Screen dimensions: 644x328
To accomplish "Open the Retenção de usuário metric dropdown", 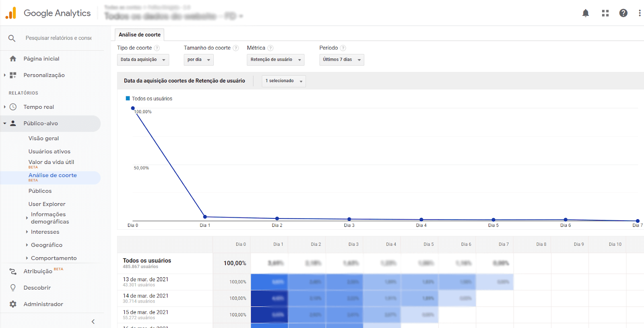I will [x=275, y=60].
